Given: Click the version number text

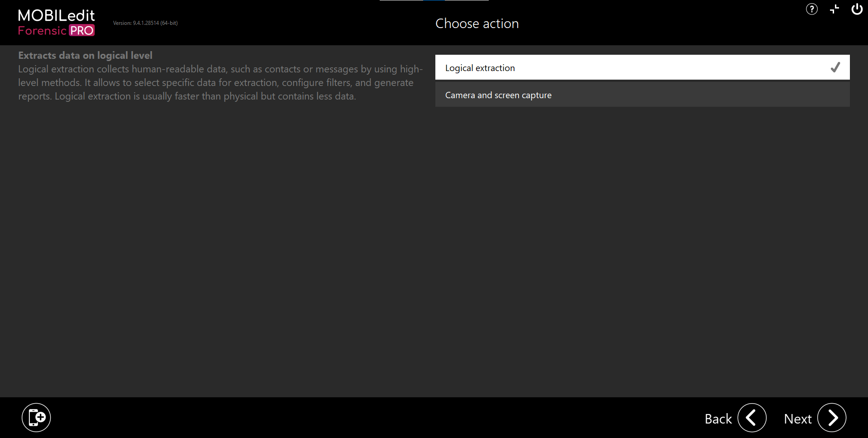Looking at the screenshot, I should click(x=145, y=23).
